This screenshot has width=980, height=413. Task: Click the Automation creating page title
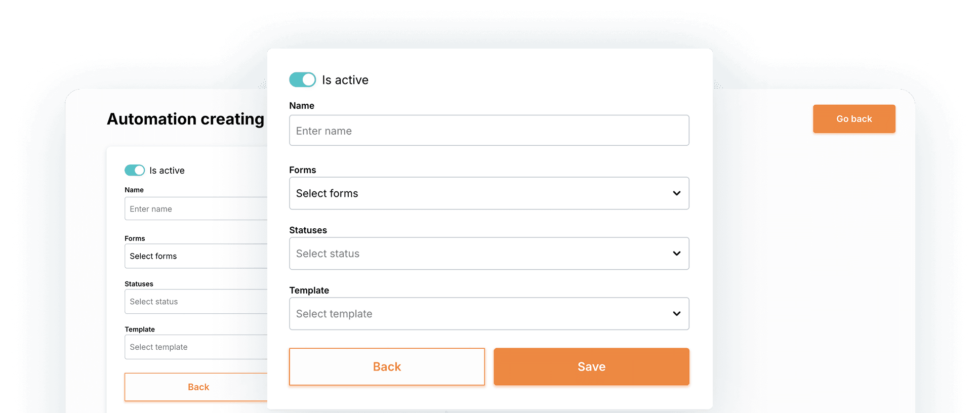185,119
